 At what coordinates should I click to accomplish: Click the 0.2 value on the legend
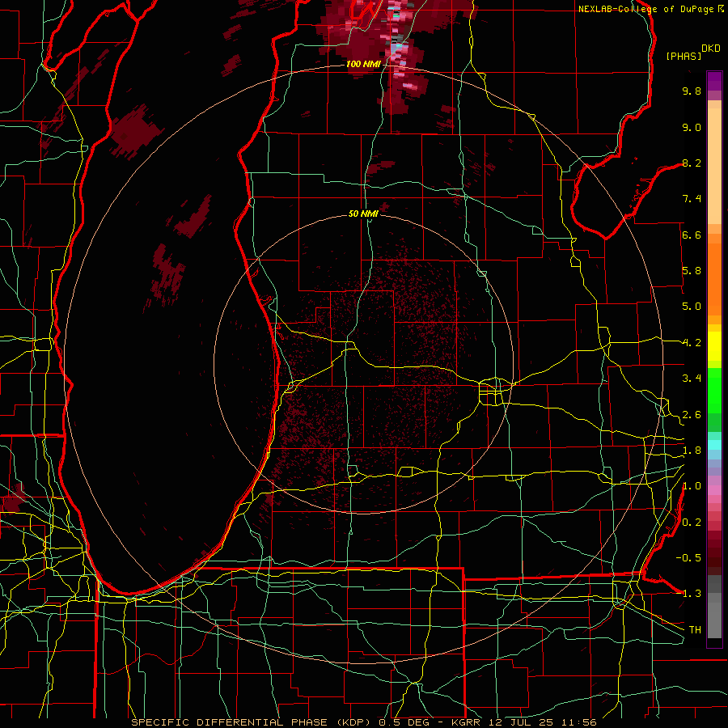[692, 523]
